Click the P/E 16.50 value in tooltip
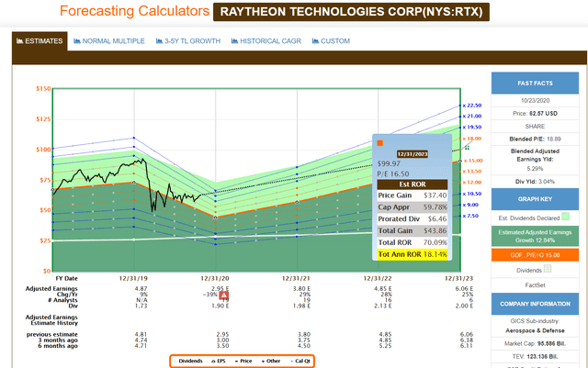 (393, 173)
